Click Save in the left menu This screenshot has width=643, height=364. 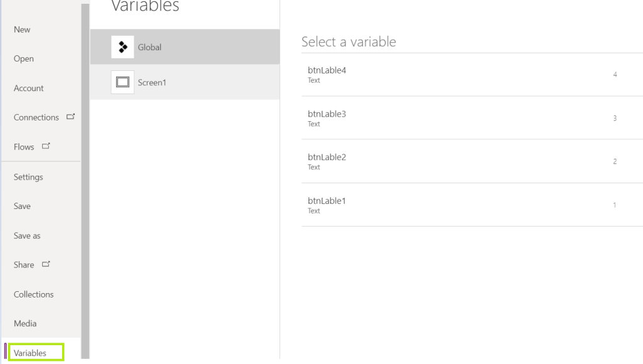click(22, 206)
